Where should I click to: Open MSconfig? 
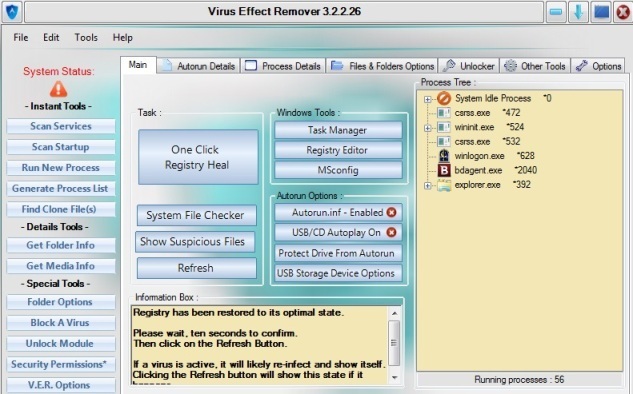click(x=338, y=170)
